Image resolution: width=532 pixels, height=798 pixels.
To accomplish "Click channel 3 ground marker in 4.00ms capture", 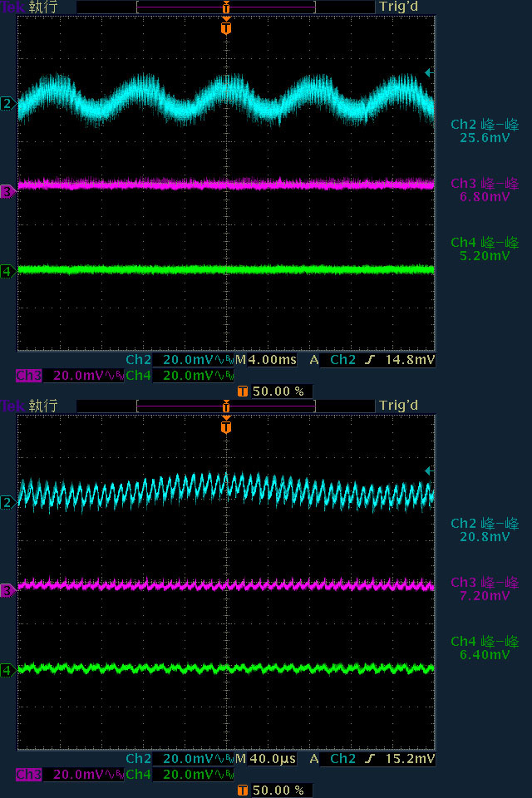I will point(7,192).
